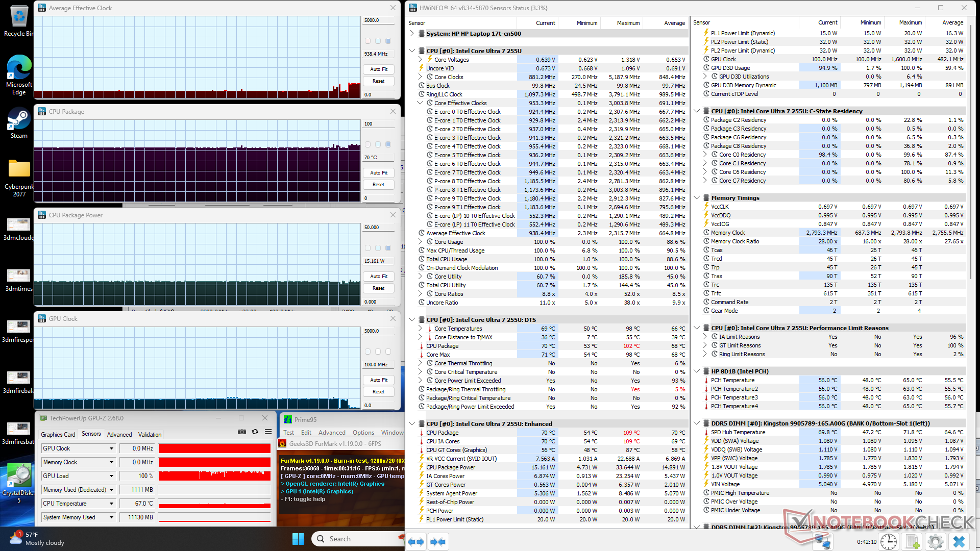Toggle leftmost checkbox in CPU Package graph window
Image resolution: width=980 pixels, height=551 pixels.
[x=367, y=144]
